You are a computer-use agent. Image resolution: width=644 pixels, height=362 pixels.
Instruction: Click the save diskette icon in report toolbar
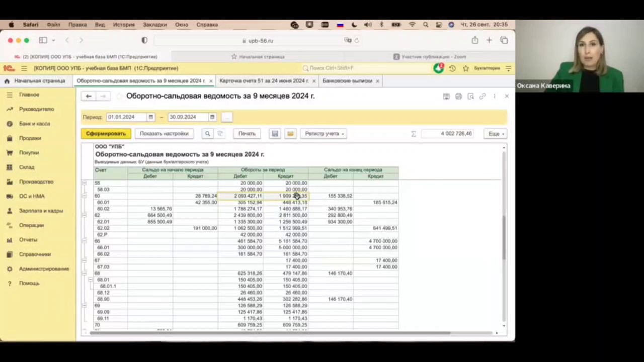(275, 134)
